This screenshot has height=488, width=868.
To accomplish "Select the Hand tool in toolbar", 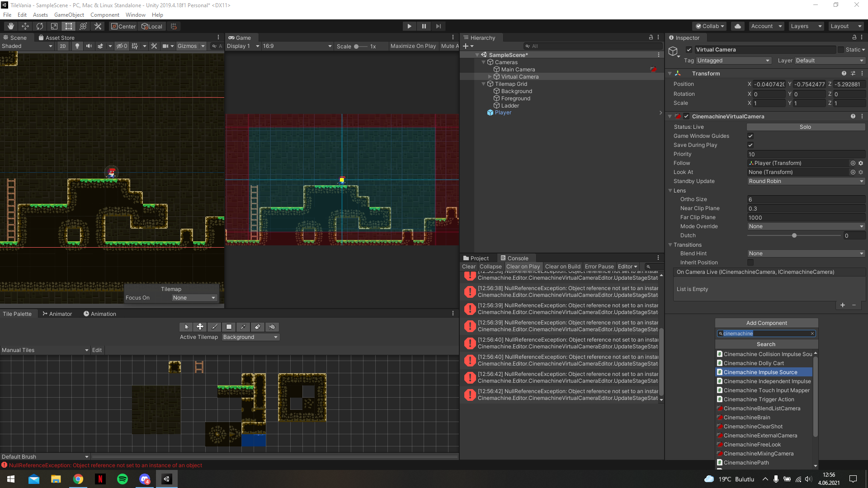I will (11, 26).
